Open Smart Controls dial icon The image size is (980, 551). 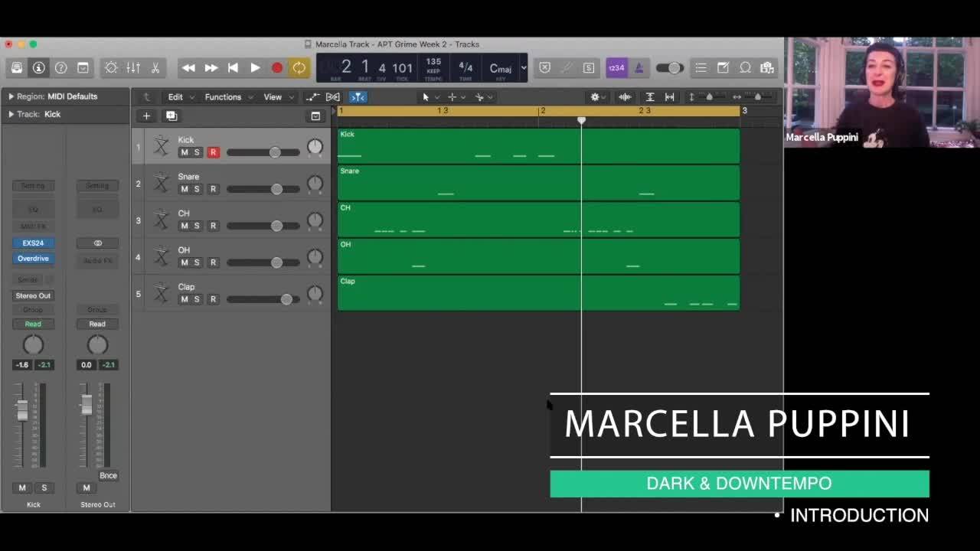[x=111, y=67]
